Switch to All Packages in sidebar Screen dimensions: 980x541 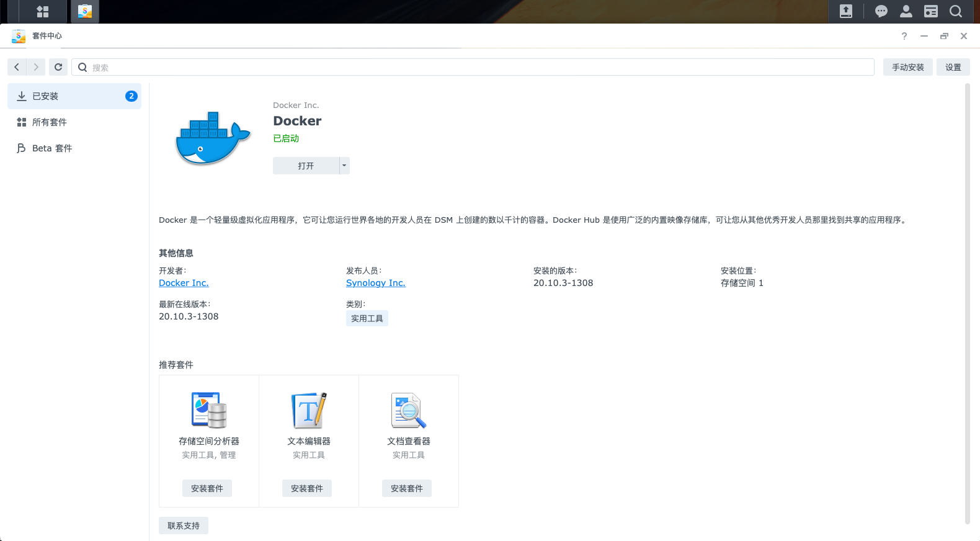[50, 122]
